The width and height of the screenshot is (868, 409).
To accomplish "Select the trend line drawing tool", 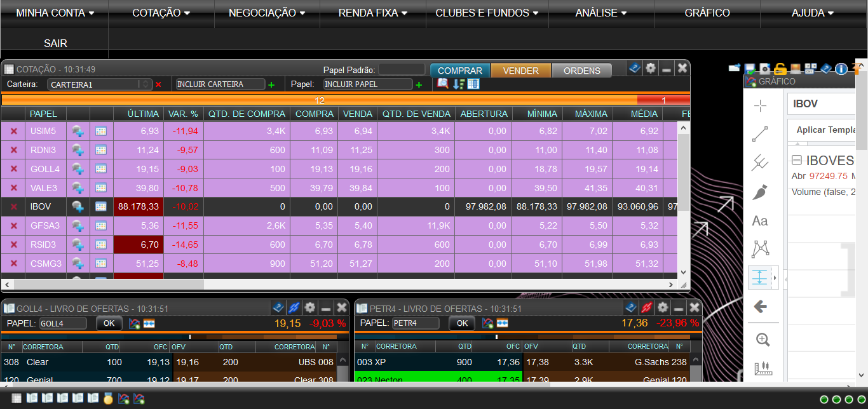I will coord(760,134).
